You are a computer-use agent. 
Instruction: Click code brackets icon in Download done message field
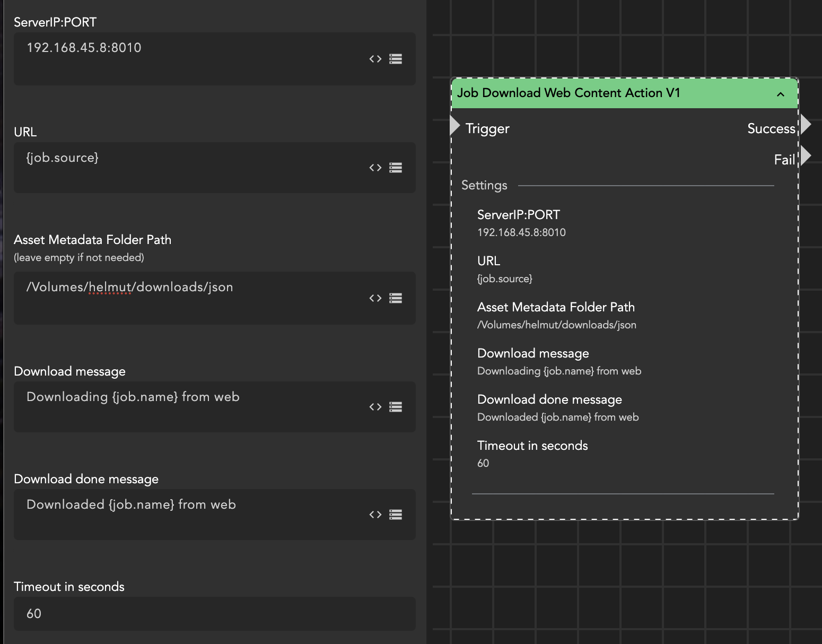[375, 515]
